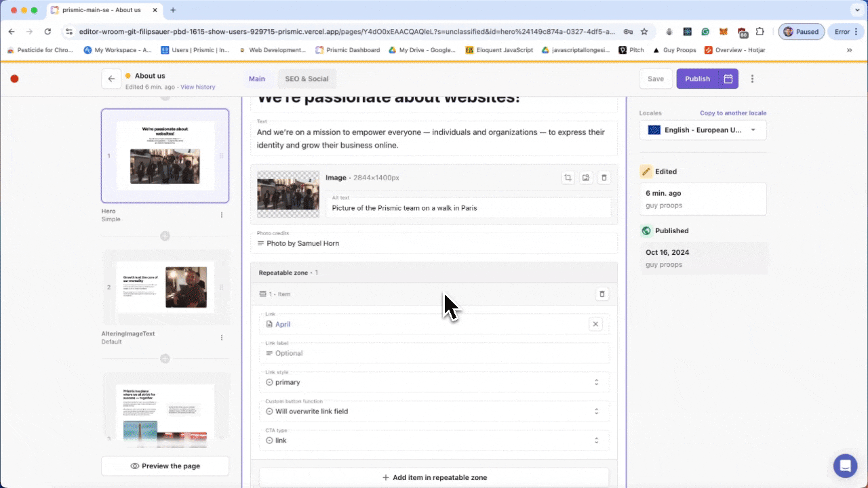
Task: Select the Main tab
Action: [x=257, y=79]
